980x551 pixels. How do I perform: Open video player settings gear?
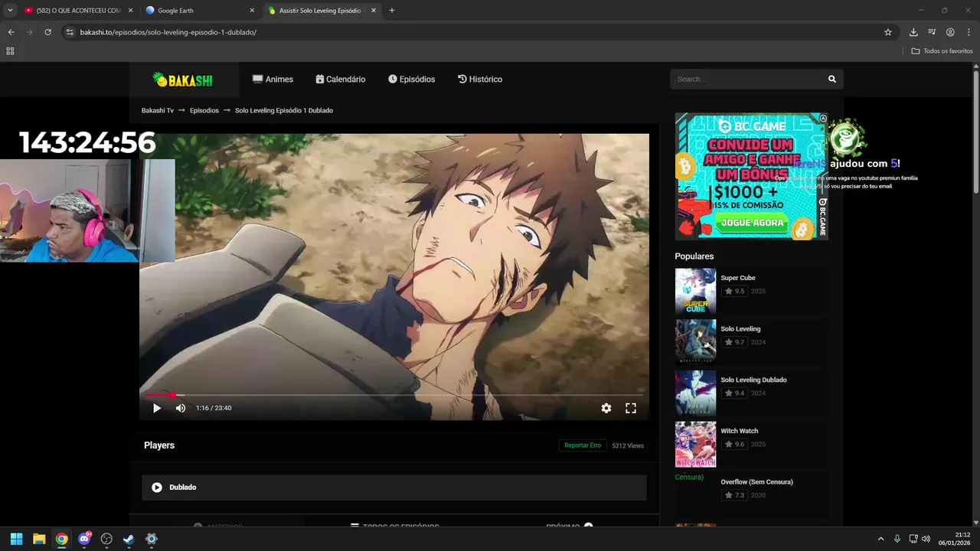(x=606, y=409)
